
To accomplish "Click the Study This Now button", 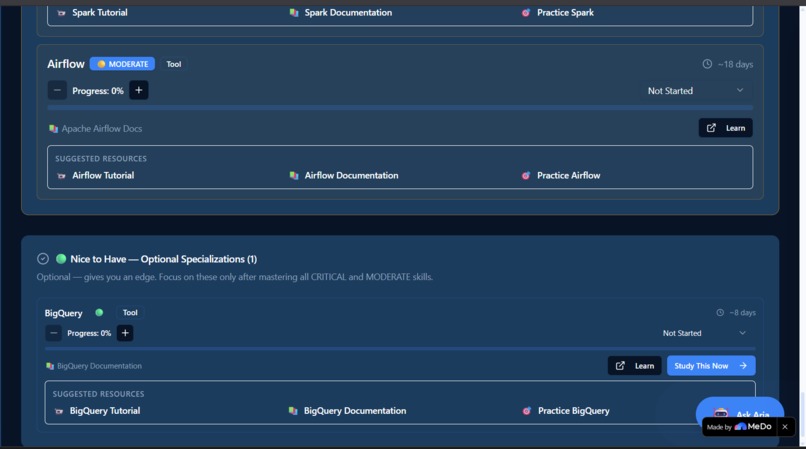I will (x=711, y=366).
